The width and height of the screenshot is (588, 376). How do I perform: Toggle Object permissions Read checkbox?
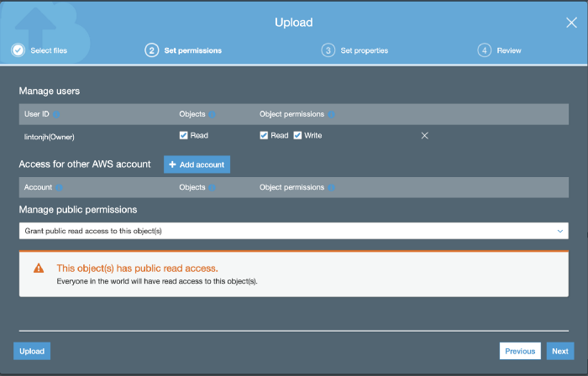click(x=264, y=135)
